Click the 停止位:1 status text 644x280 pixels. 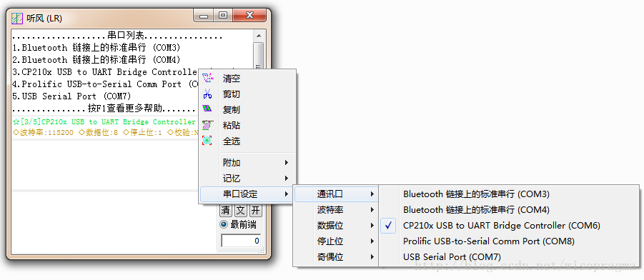tap(142, 133)
